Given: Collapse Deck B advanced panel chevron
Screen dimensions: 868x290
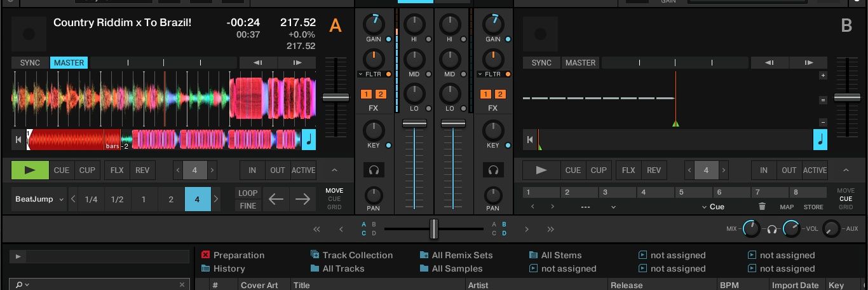Looking at the screenshot, I should (846, 170).
